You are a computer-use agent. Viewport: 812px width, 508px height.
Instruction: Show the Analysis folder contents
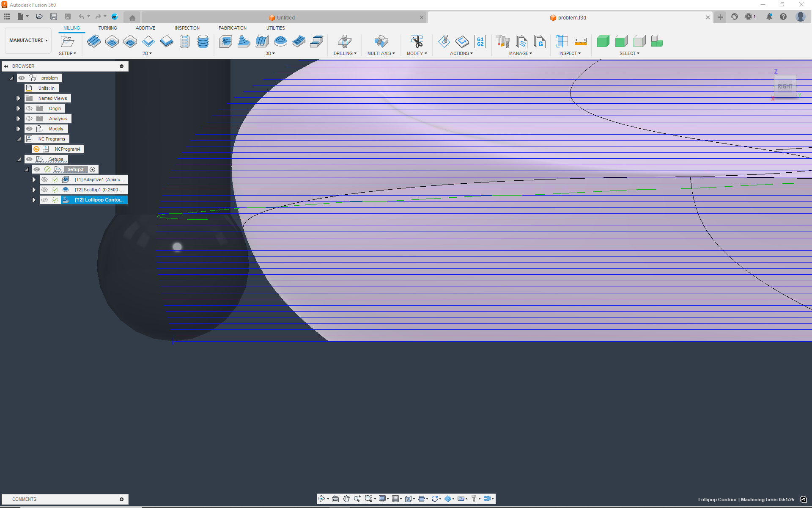[x=18, y=118]
